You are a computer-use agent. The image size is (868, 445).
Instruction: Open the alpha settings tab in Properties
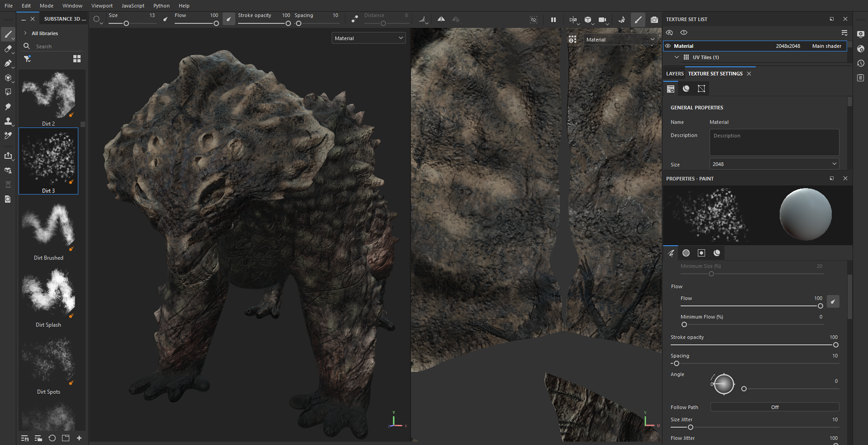[686, 253]
